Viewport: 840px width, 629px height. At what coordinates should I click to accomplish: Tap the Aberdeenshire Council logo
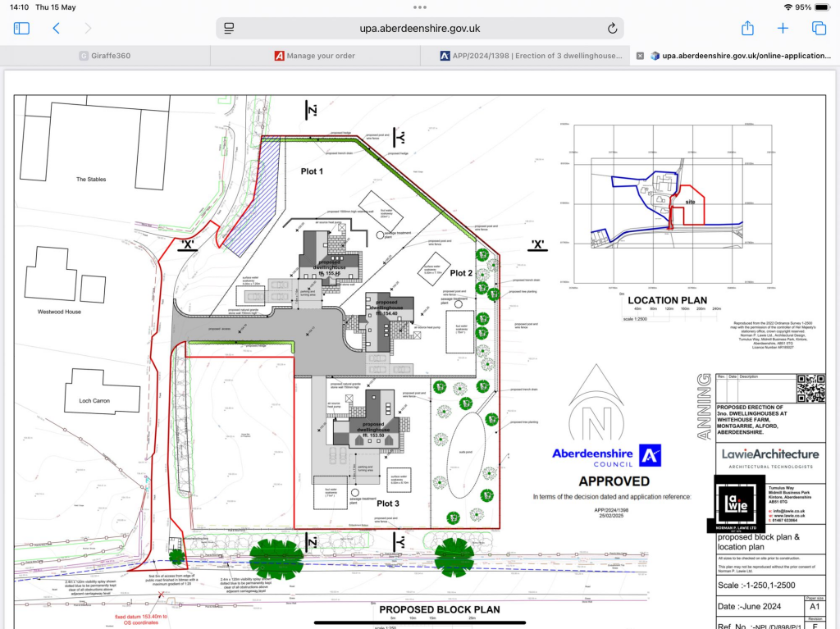605,456
